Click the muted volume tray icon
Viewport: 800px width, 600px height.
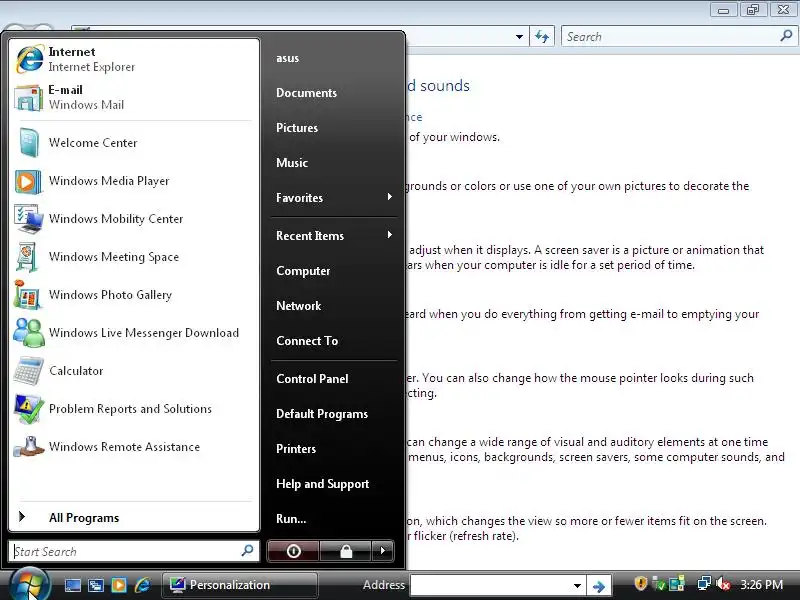(x=723, y=584)
